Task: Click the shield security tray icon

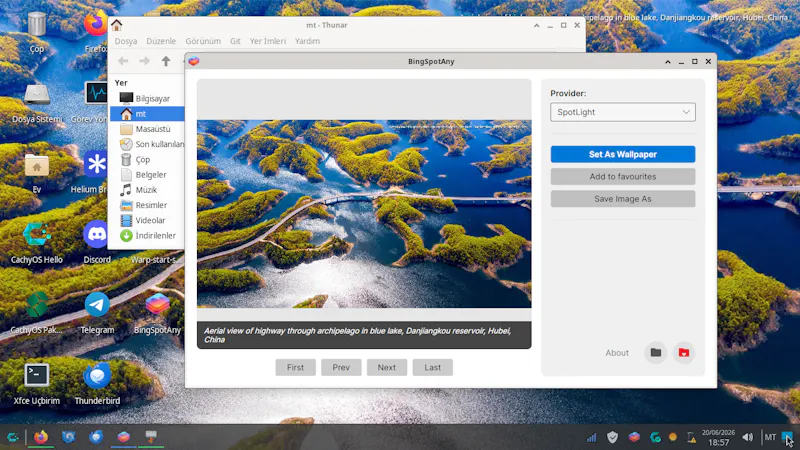Action: coord(612,437)
